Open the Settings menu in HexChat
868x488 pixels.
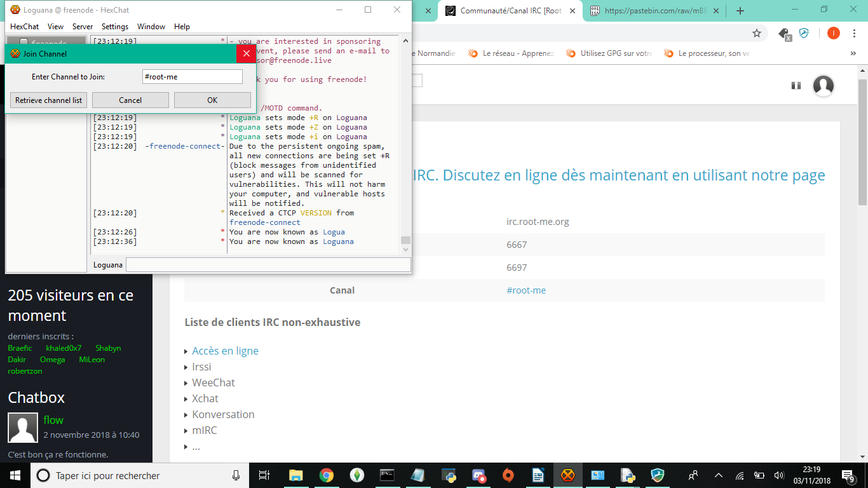coord(115,27)
